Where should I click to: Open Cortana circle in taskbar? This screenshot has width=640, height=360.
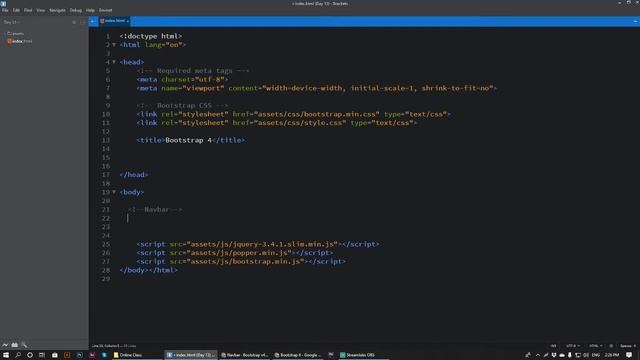30,355
